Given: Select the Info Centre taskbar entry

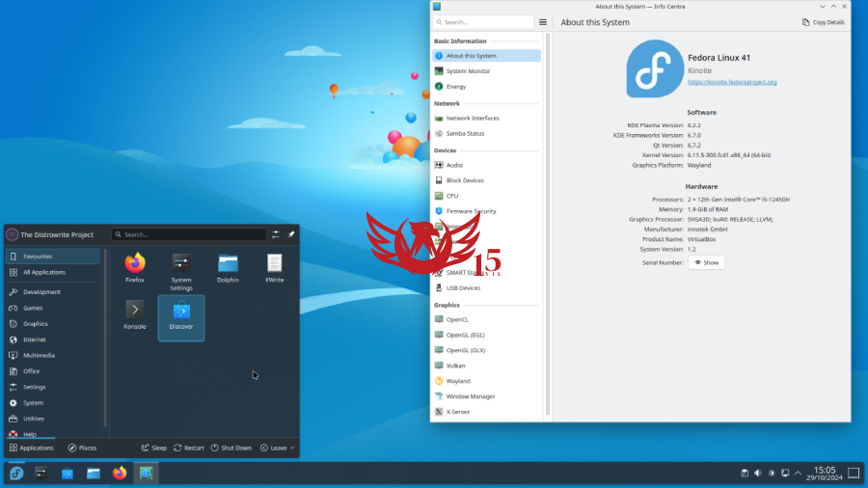Looking at the screenshot, I should click(x=147, y=474).
